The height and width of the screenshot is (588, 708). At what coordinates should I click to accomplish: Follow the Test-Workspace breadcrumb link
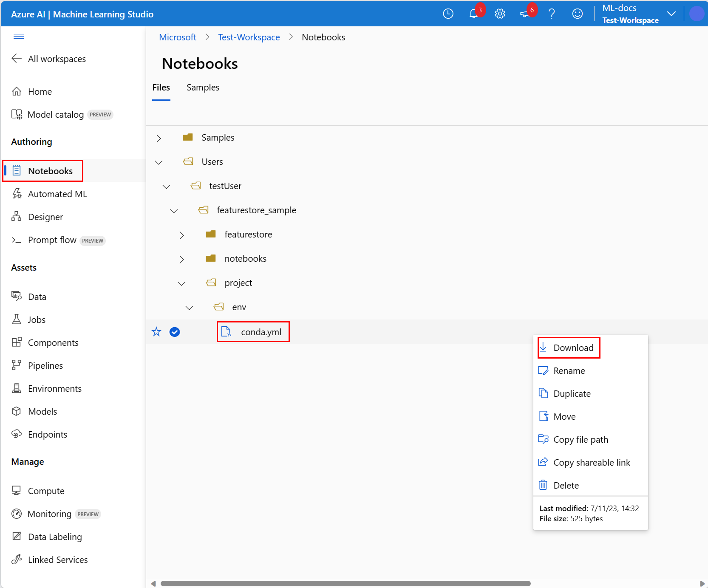click(x=249, y=37)
